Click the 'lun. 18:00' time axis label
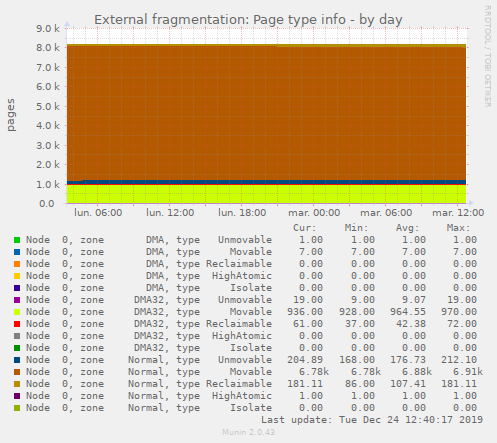 point(242,213)
